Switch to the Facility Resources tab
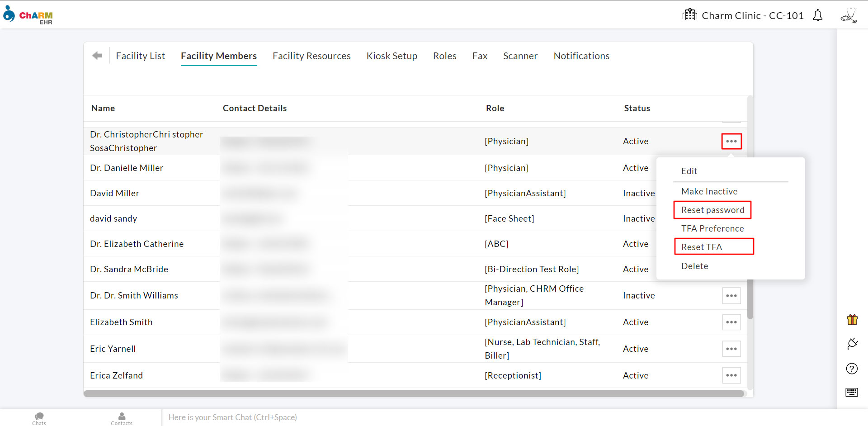868x426 pixels. 311,56
